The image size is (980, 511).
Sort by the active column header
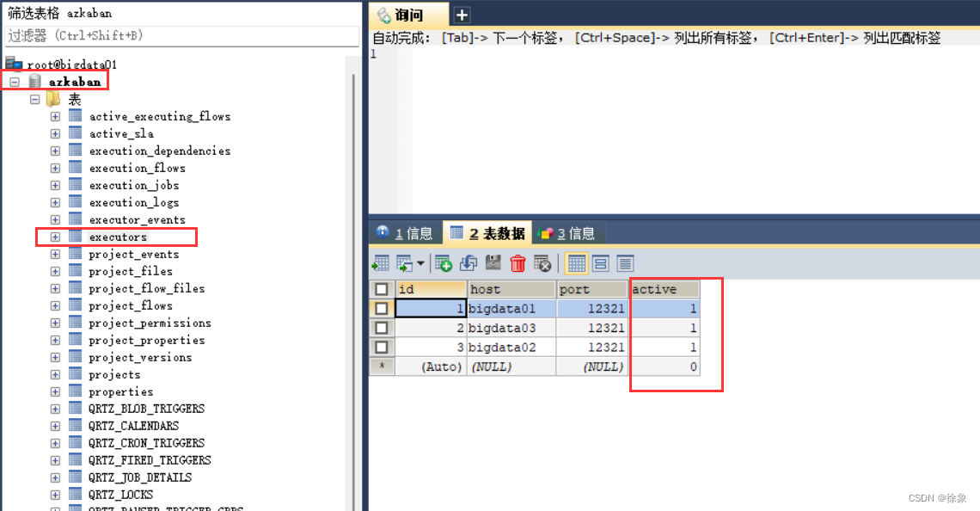[665, 289]
